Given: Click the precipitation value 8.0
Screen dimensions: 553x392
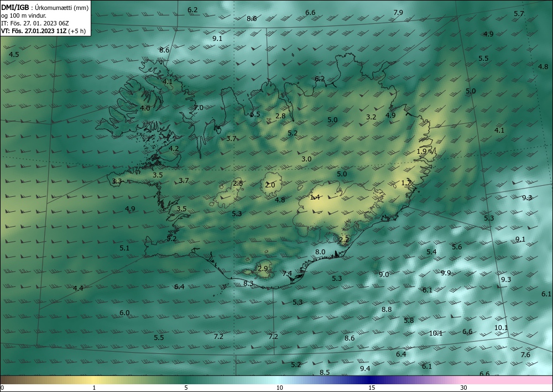Looking at the screenshot, I should pos(320,252).
